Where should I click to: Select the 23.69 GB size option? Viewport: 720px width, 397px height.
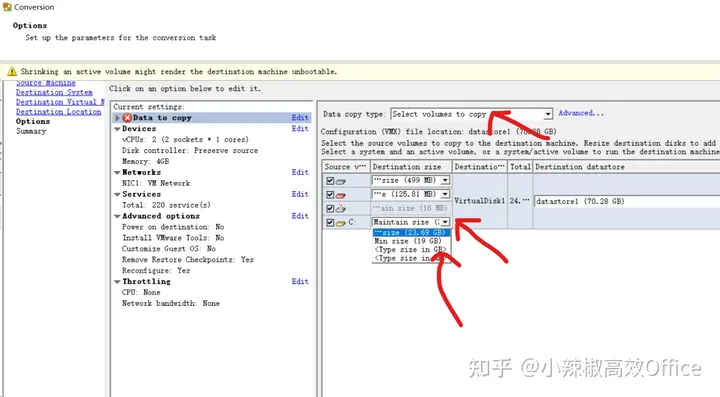[x=411, y=232]
